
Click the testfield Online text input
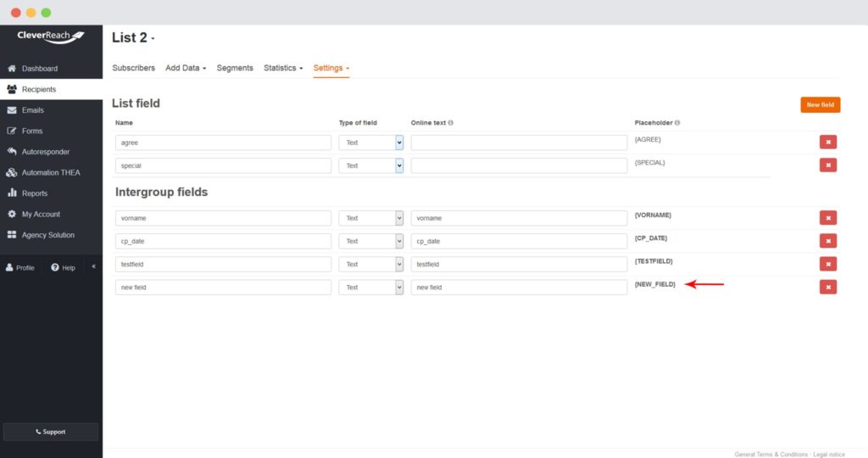tap(519, 264)
